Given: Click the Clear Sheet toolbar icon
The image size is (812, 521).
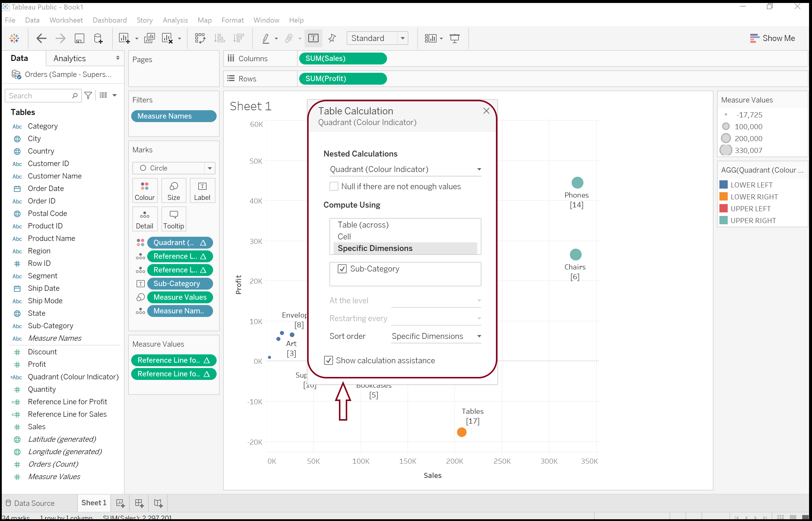Looking at the screenshot, I should click(167, 38).
